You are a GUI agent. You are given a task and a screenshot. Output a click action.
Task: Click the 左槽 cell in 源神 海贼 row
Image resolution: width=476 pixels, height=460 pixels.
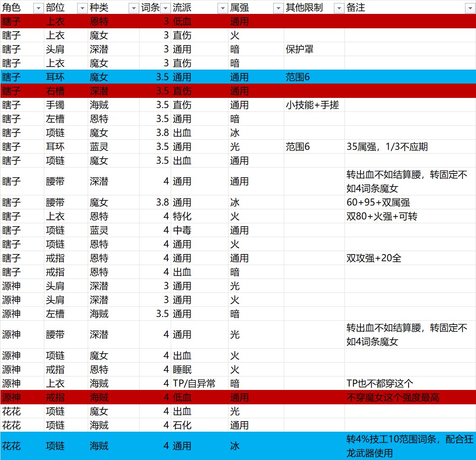[66, 314]
